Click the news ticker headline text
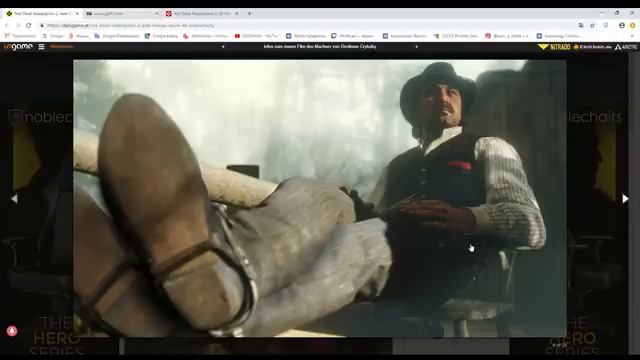 (320, 47)
